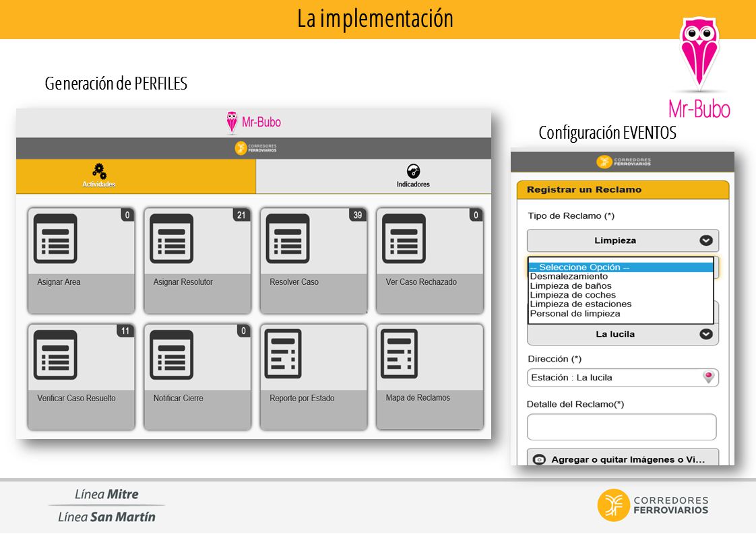
Task: Click the Dirección field 'Estación : La lucila'
Action: [623, 377]
